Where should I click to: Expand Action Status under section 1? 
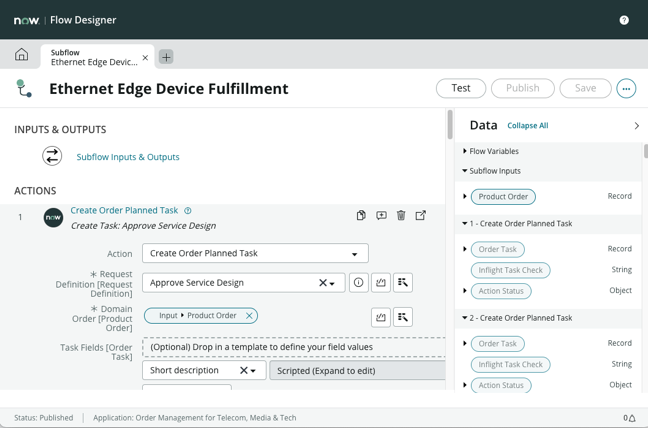point(465,291)
